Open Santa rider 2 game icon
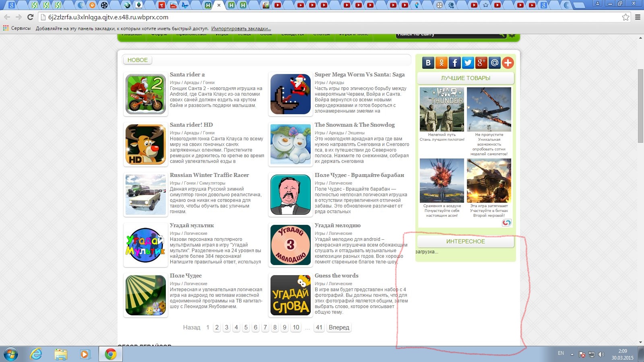The image size is (644, 362). coord(146,94)
